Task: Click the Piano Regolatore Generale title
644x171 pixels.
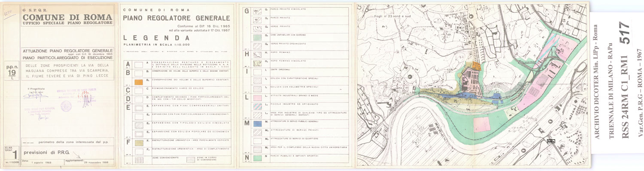Action: coord(176,18)
